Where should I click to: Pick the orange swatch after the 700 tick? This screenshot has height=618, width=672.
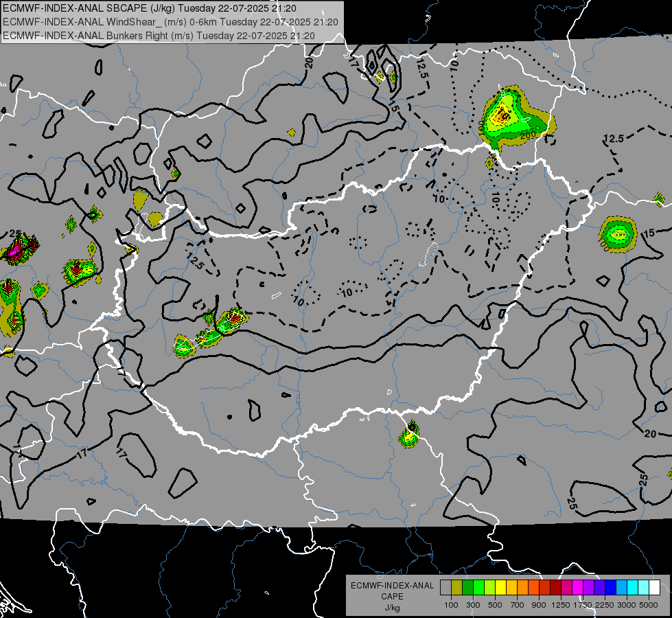pyautogui.click(x=522, y=588)
